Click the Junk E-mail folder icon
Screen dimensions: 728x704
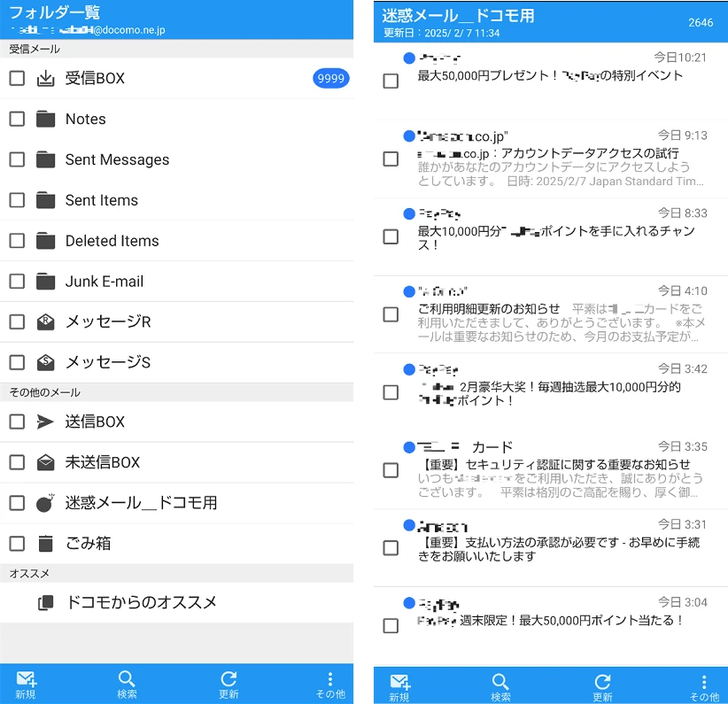click(45, 282)
